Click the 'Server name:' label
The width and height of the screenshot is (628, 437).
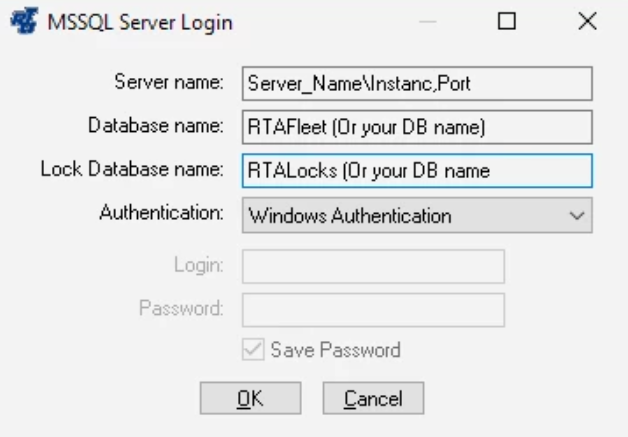coord(173,83)
